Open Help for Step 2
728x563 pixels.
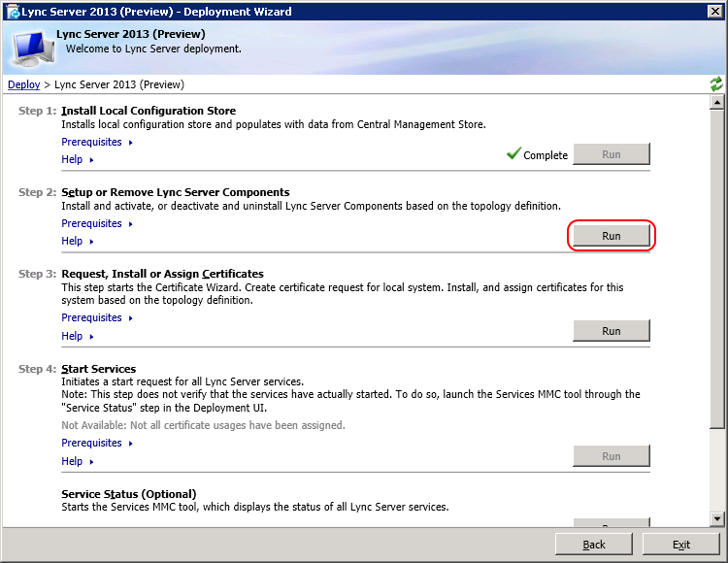[x=78, y=242]
